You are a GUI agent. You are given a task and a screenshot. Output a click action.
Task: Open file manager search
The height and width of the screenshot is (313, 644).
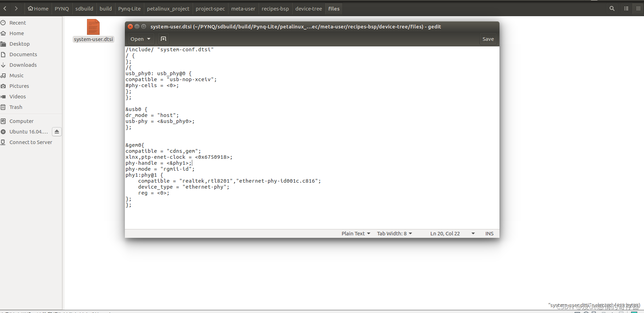coord(612,8)
